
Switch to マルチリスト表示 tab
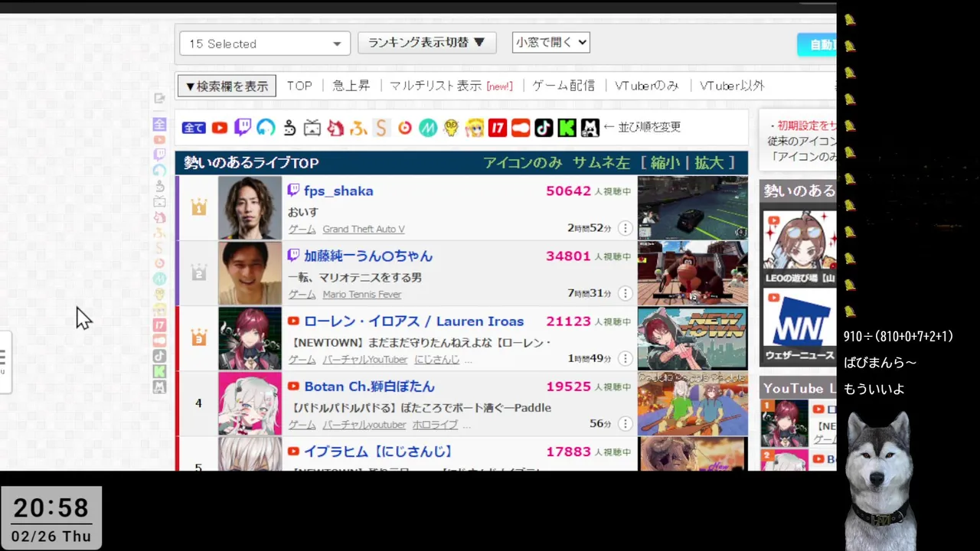(x=436, y=86)
